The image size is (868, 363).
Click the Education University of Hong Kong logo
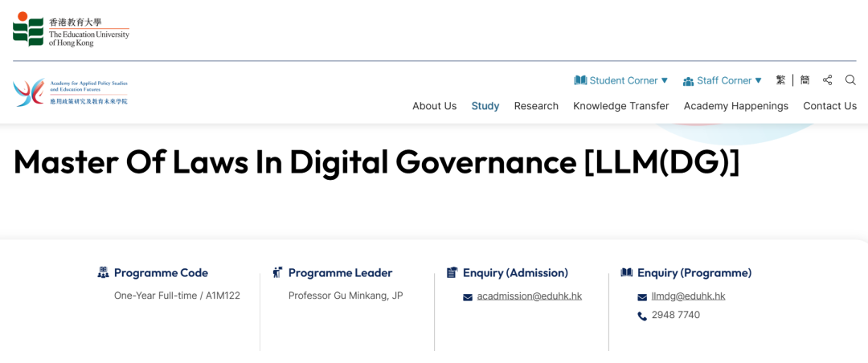click(x=71, y=29)
